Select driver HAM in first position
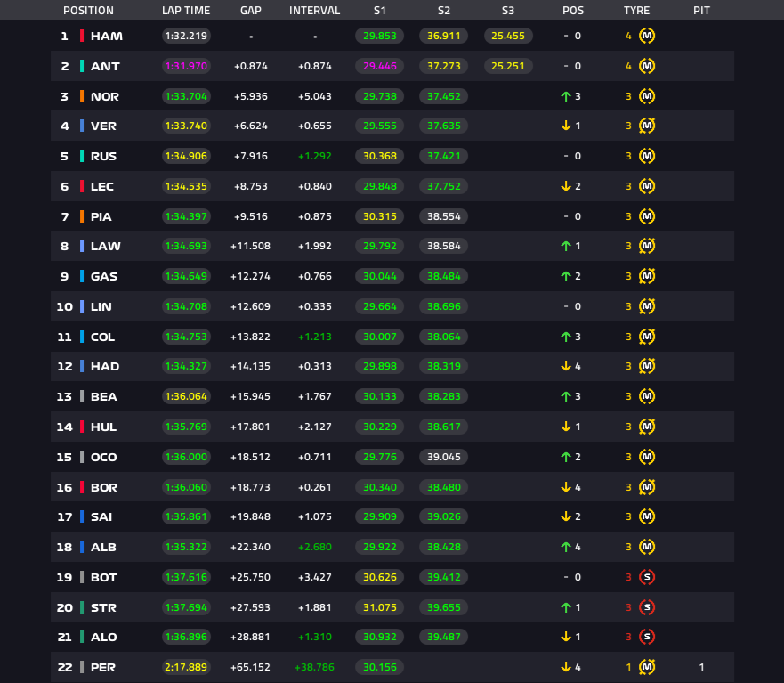Screen dimensions: 784x683 click(x=107, y=36)
